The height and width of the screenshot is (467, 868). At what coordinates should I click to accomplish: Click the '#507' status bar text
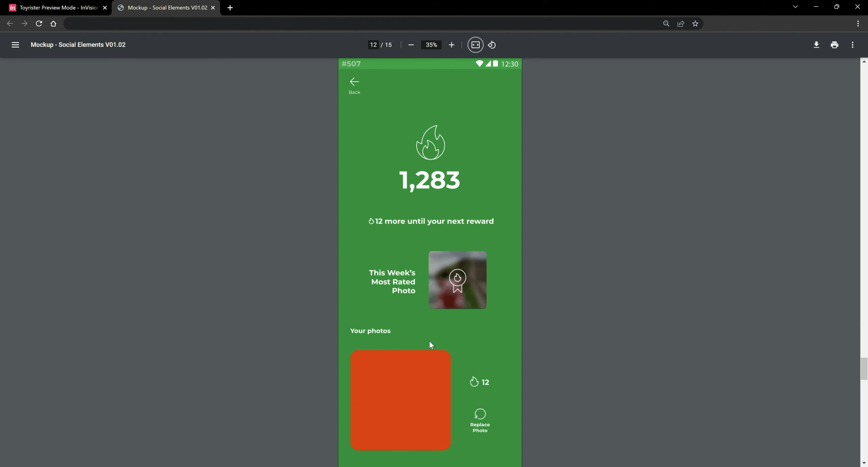(351, 64)
